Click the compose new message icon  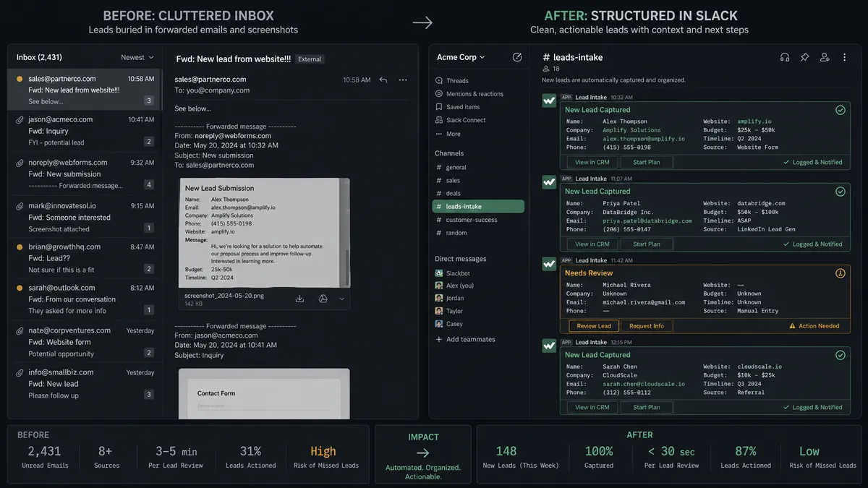coord(517,57)
